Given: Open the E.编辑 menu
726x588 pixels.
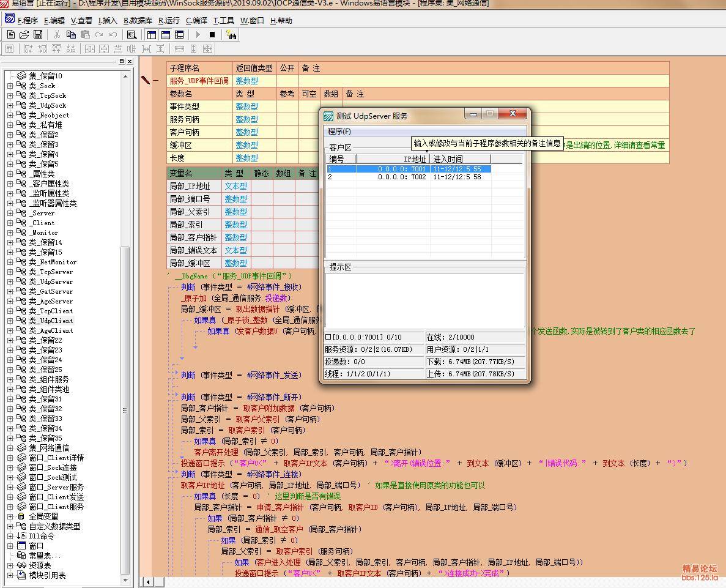Looking at the screenshot, I should [54, 20].
